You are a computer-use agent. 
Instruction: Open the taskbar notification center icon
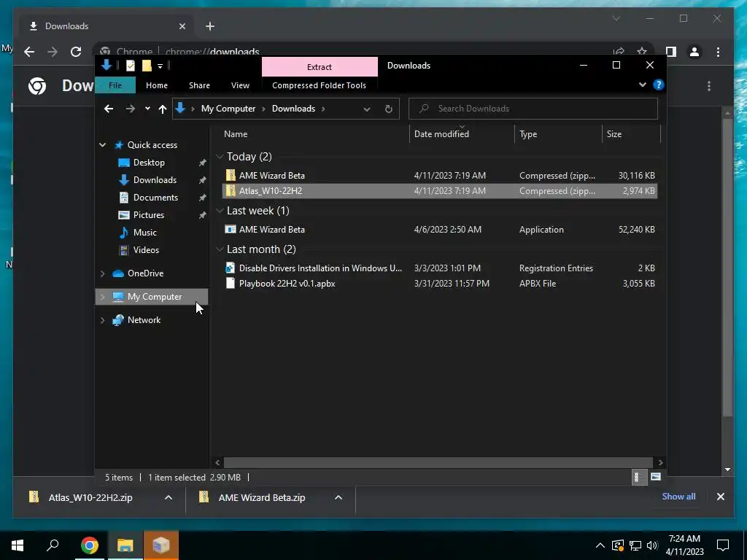point(723,545)
